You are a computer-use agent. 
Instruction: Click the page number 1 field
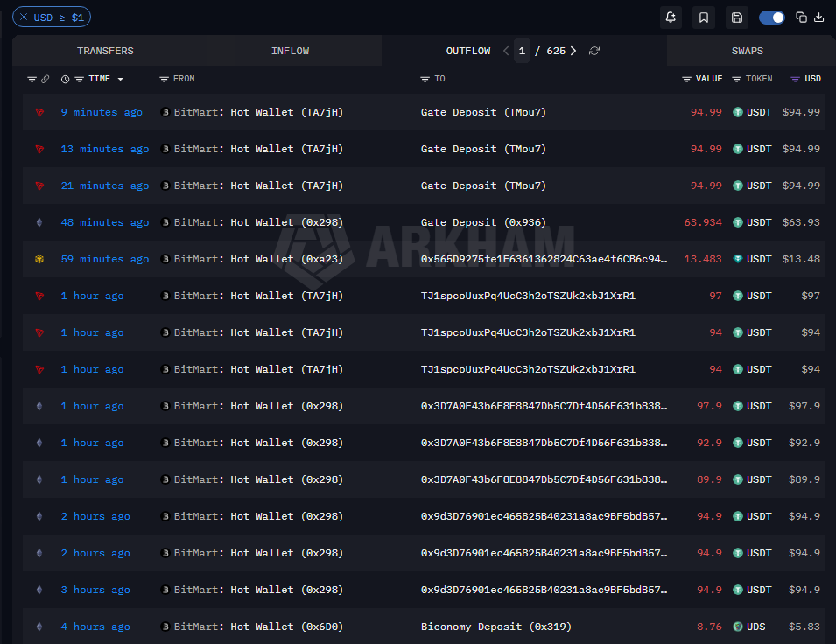[522, 51]
